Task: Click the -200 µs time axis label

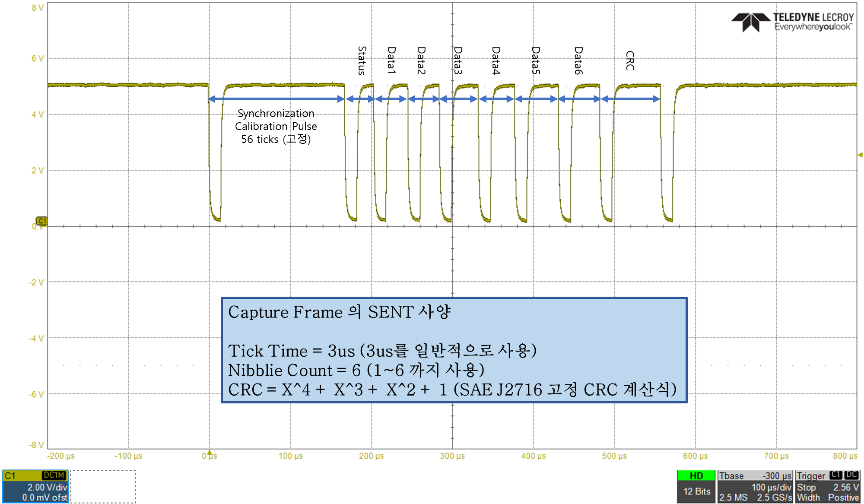Action: coord(61,456)
